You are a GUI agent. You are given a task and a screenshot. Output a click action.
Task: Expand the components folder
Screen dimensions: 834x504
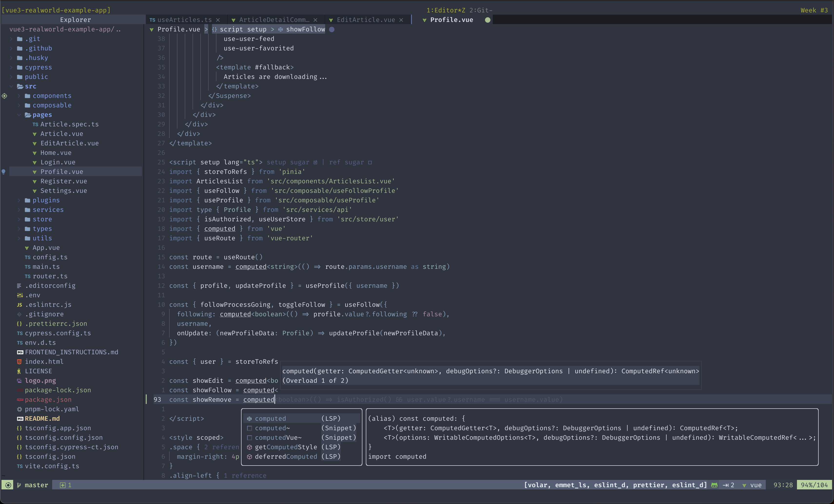click(19, 96)
